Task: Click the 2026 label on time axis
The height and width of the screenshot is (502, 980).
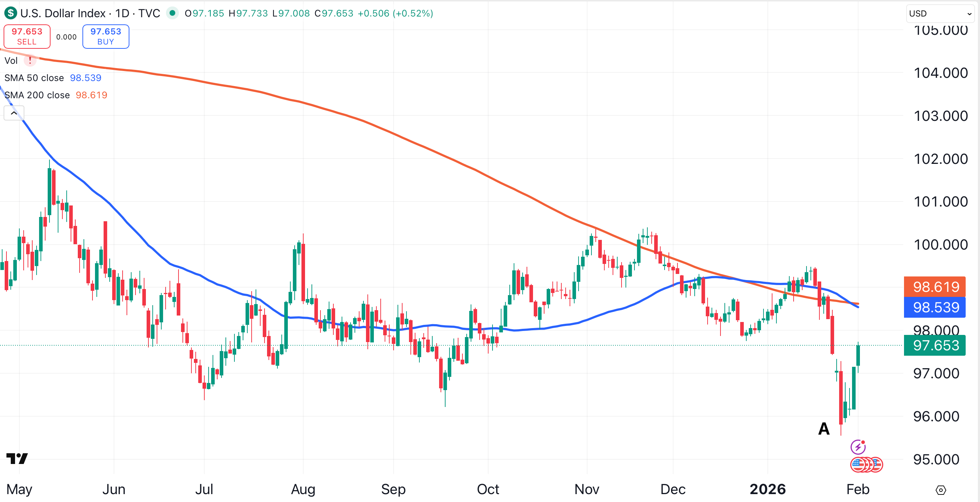Action: [767, 489]
